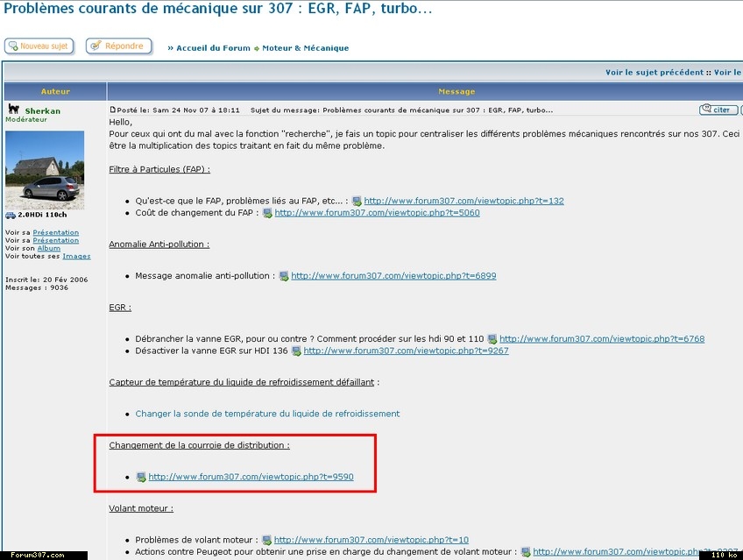Click the citer quote button
Viewport: 743px width, 560px height.
click(718, 110)
